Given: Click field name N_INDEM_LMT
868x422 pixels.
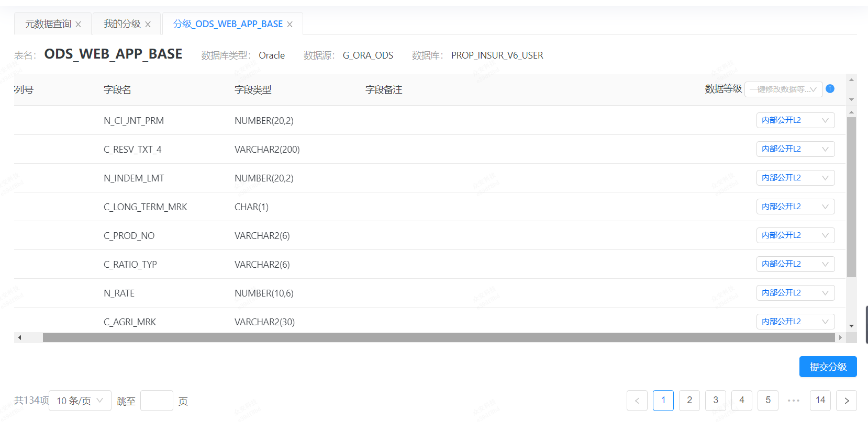Looking at the screenshot, I should click(x=133, y=178).
